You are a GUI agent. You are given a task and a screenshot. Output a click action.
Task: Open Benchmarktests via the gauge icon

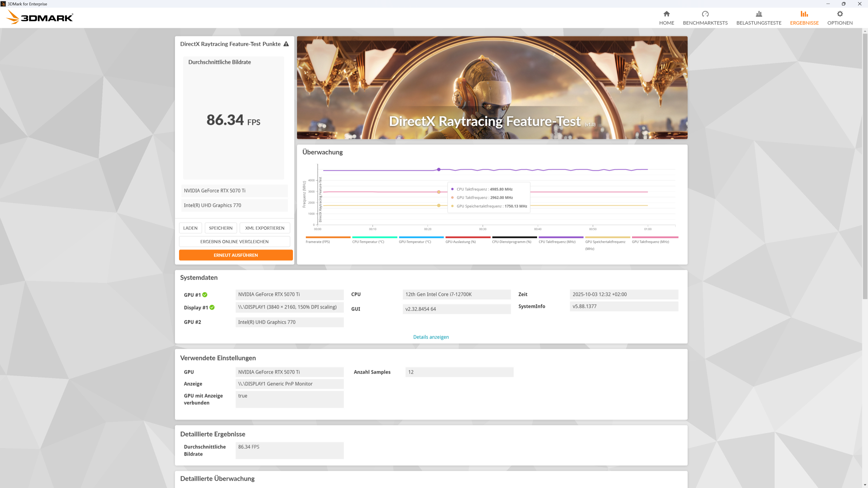(705, 14)
